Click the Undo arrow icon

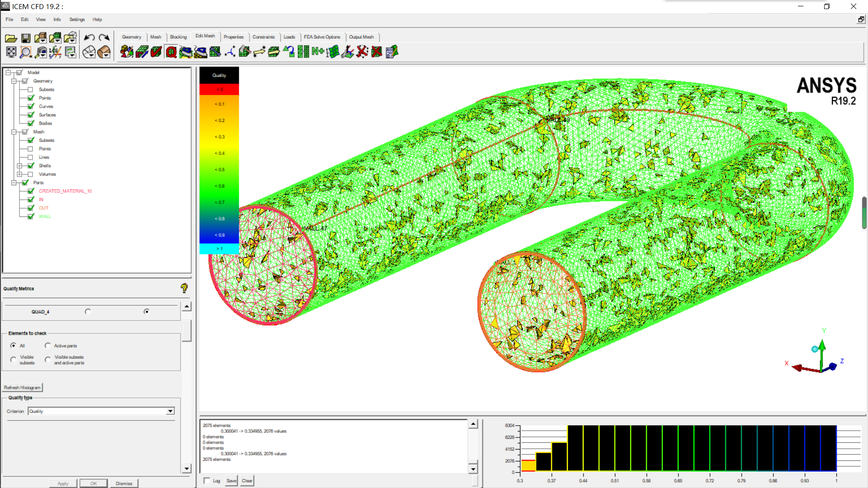[x=89, y=38]
